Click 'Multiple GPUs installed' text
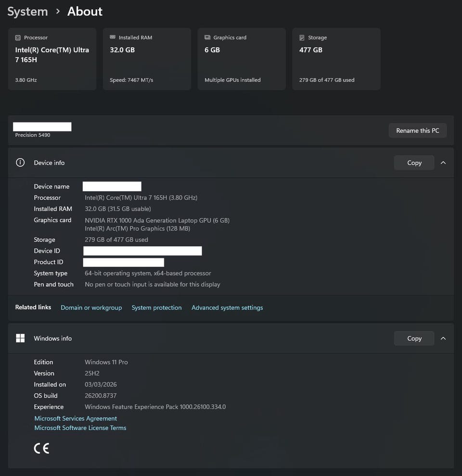The height and width of the screenshot is (476, 462). pos(232,80)
